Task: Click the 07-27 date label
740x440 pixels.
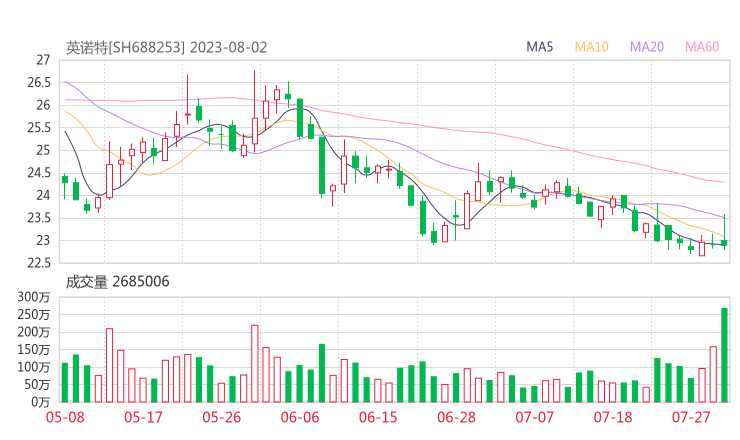Action: coord(691,417)
